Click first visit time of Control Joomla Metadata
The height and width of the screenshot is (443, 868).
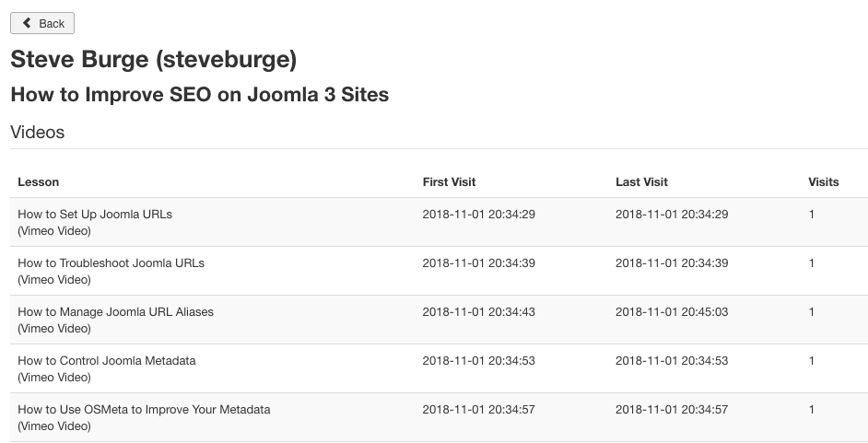(x=478, y=361)
